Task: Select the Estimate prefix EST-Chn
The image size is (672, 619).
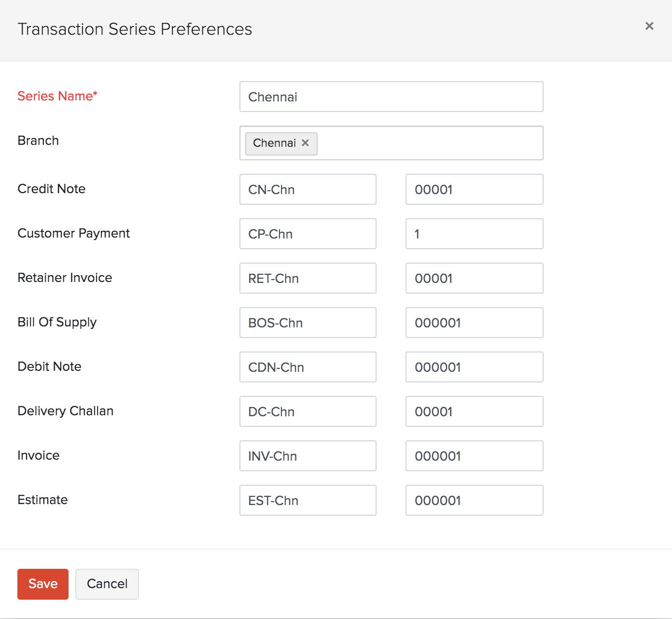Action: 308,500
